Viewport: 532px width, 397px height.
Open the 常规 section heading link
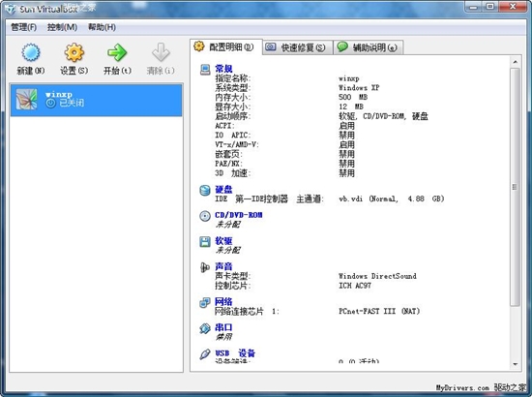(223, 69)
